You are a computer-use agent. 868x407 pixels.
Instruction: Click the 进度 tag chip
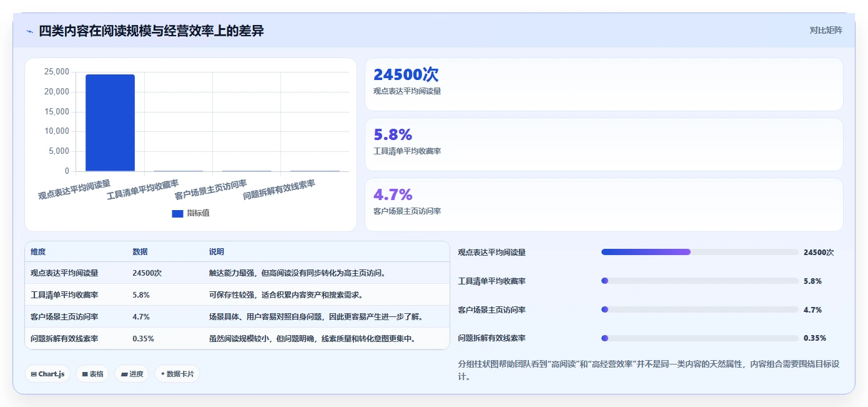tap(132, 374)
